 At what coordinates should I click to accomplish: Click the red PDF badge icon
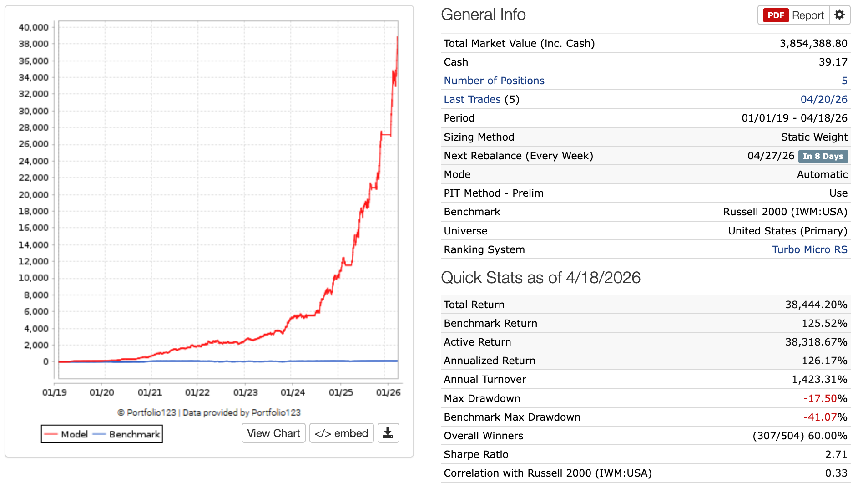776,15
